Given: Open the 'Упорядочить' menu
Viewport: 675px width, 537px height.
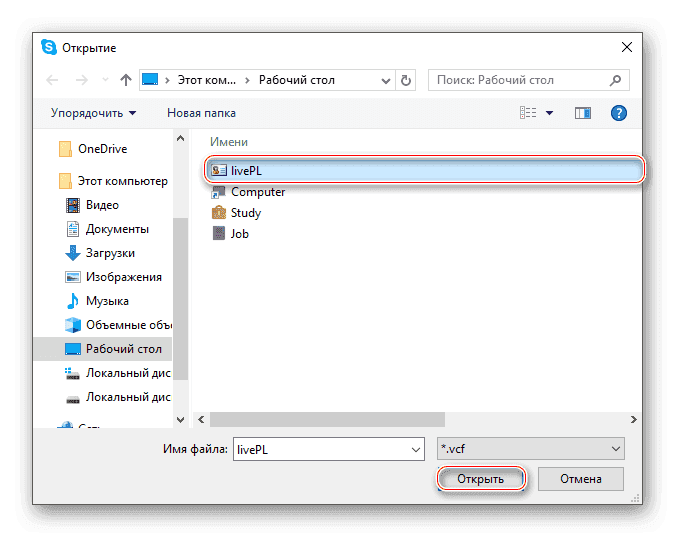Looking at the screenshot, I should (x=93, y=113).
